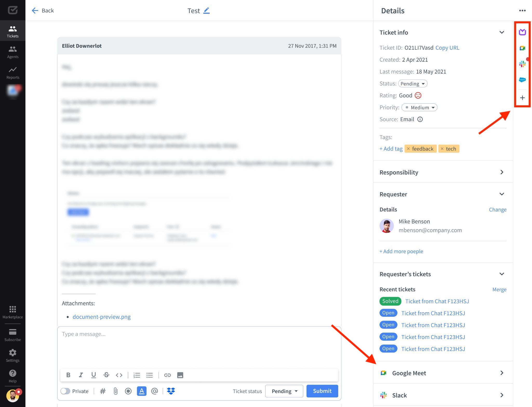Image resolution: width=532 pixels, height=407 pixels.
Task: Toggle the Private message switch
Action: pos(65,391)
